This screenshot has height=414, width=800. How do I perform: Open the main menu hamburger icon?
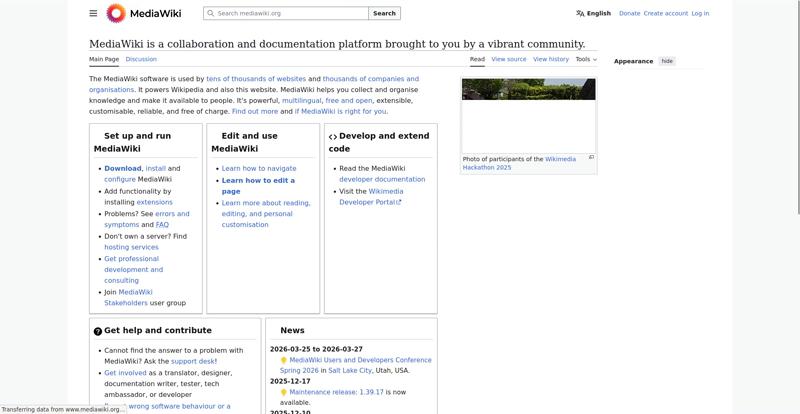pos(93,13)
